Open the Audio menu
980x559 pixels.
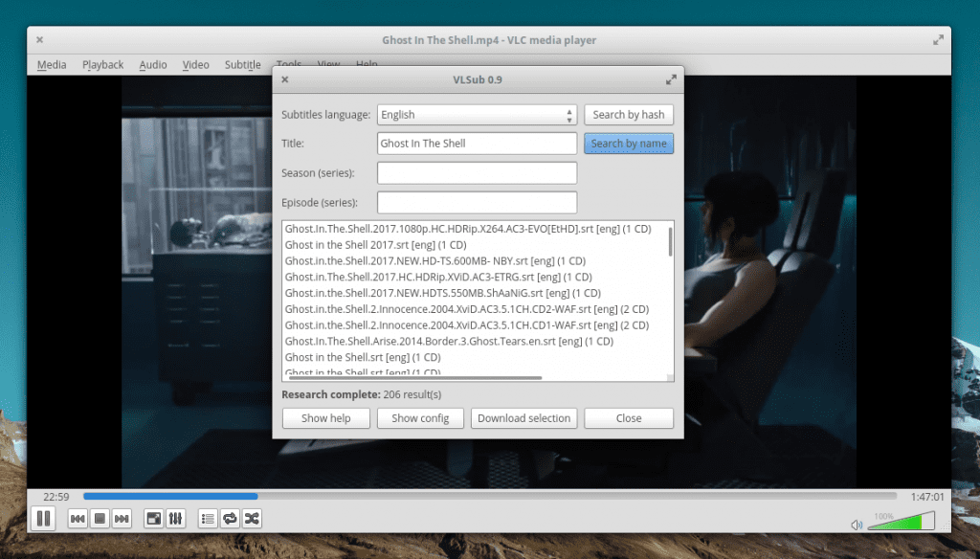[153, 65]
